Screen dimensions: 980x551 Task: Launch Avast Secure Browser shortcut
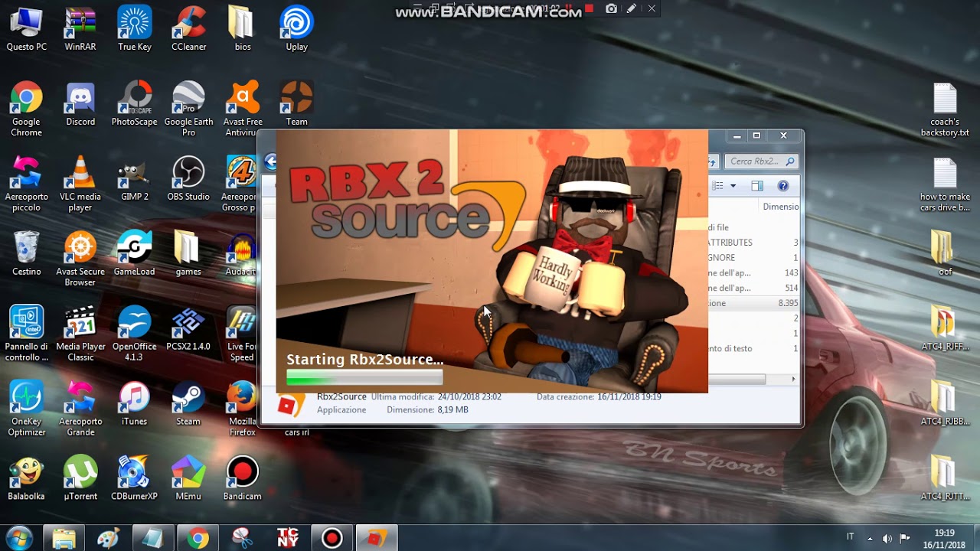click(x=80, y=259)
